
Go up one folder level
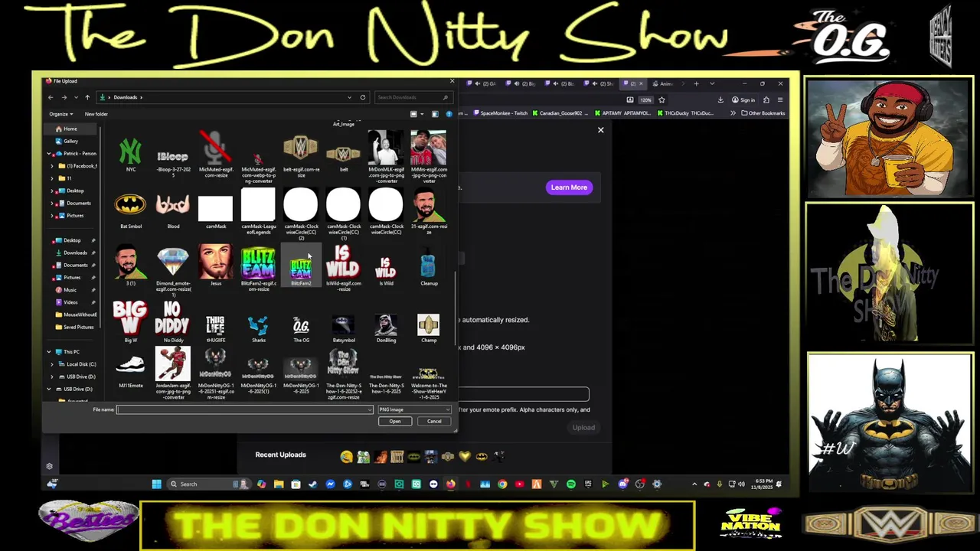point(87,97)
